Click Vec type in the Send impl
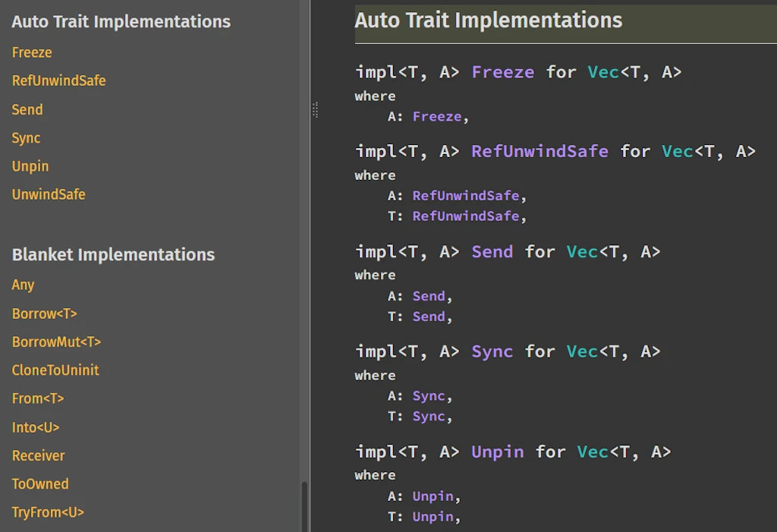The width and height of the screenshot is (777, 532). coord(582,252)
